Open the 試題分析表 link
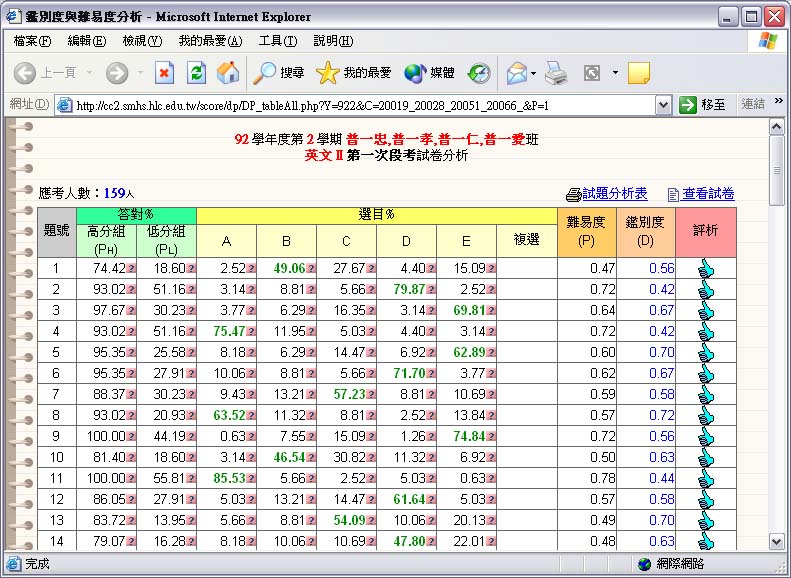Screen dimensions: 791x578 614,194
